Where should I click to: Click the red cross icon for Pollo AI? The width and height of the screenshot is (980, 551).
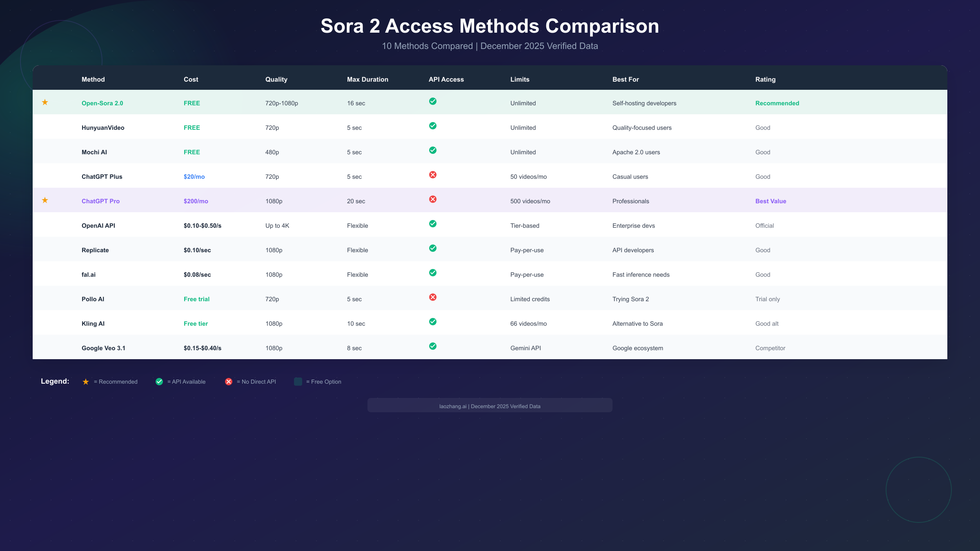click(x=433, y=297)
